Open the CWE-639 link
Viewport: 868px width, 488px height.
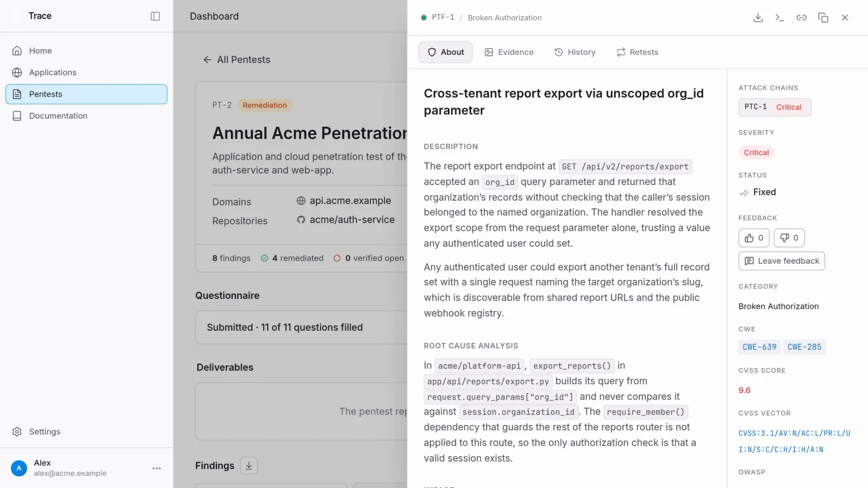[759, 347]
